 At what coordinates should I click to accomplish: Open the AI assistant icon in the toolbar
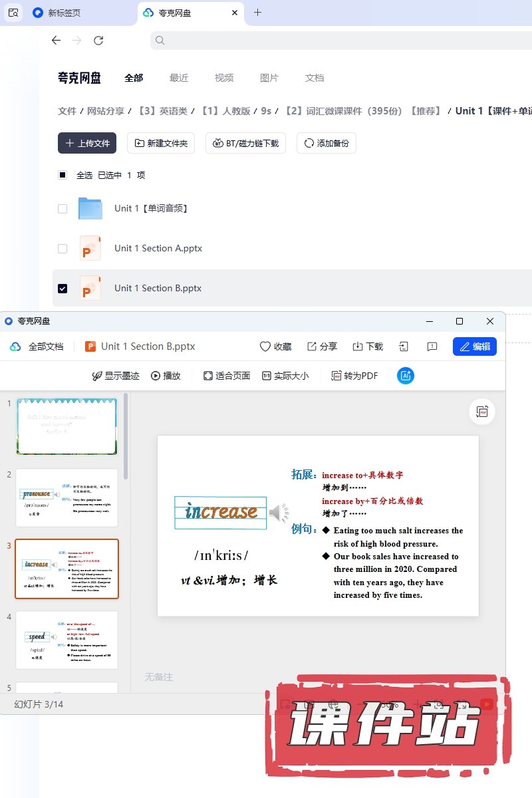click(x=406, y=376)
